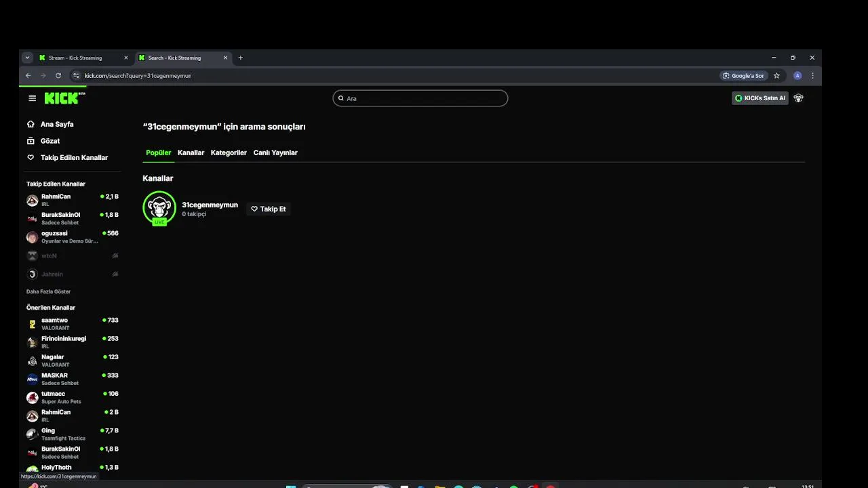The width and height of the screenshot is (868, 488).
Task: Open Chrome three-dot menu
Action: (x=812, y=76)
